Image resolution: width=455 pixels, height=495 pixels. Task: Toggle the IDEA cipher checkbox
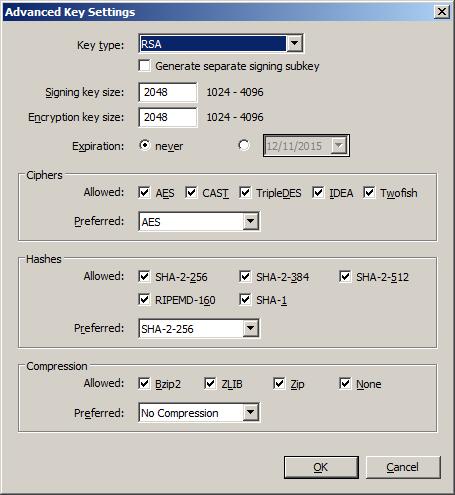tap(318, 192)
